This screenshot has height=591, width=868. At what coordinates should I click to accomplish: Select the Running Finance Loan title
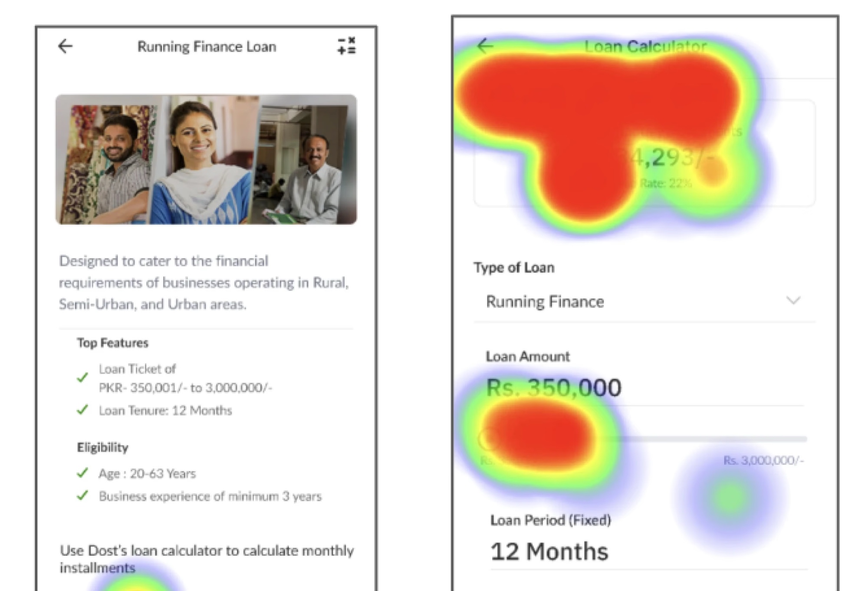207,46
